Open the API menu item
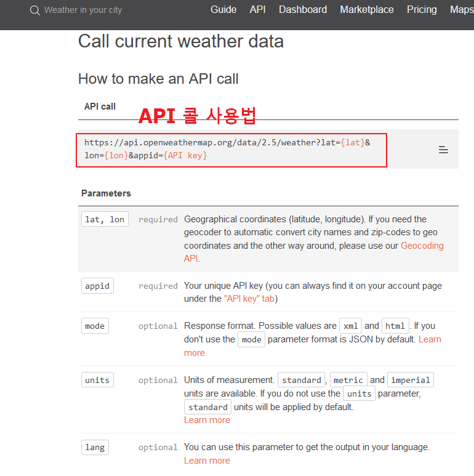474x476 pixels. coord(258,10)
